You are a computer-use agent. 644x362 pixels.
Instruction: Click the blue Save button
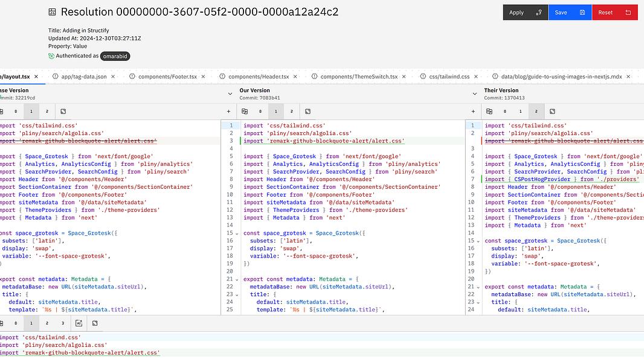(x=570, y=12)
